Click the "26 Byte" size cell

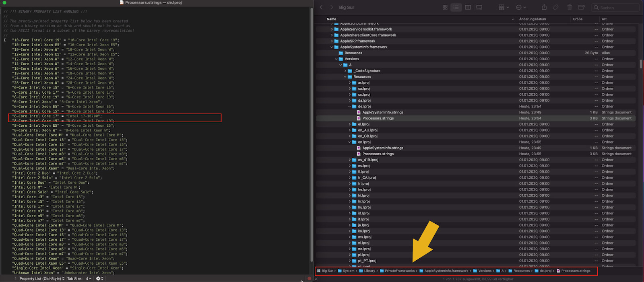(591, 53)
